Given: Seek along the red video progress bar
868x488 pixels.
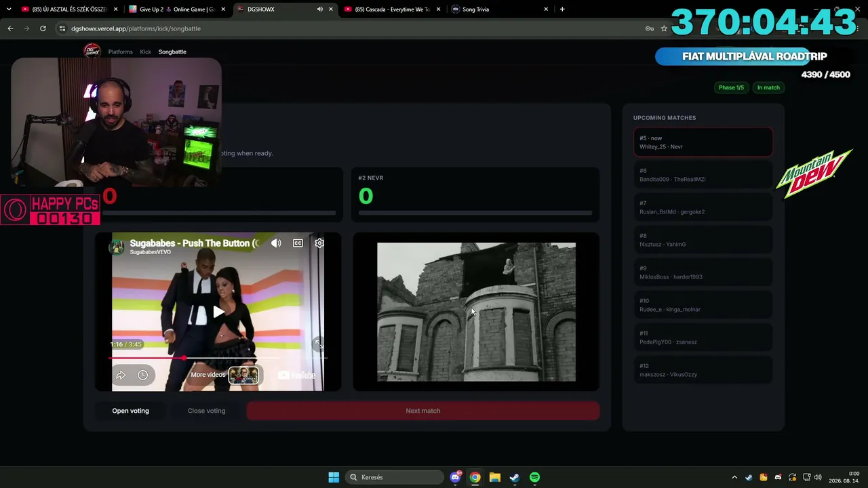Looking at the screenshot, I should pyautogui.click(x=218, y=357).
